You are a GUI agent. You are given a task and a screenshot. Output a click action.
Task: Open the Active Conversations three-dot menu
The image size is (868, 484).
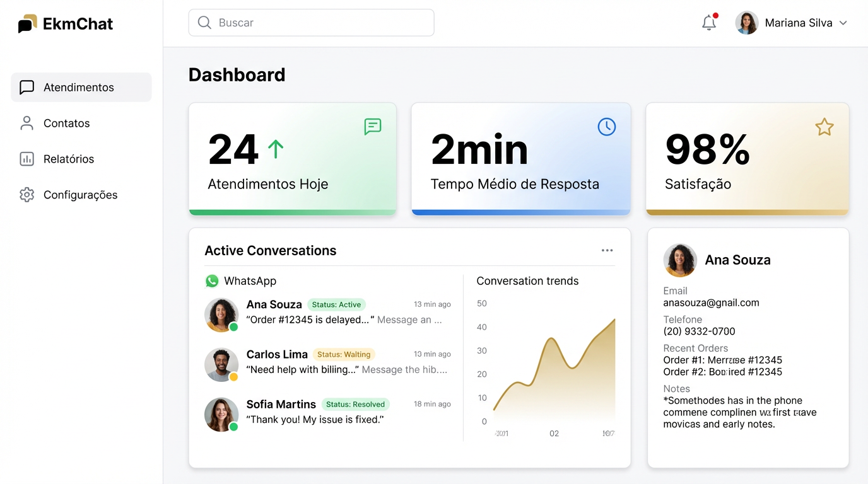pos(607,250)
